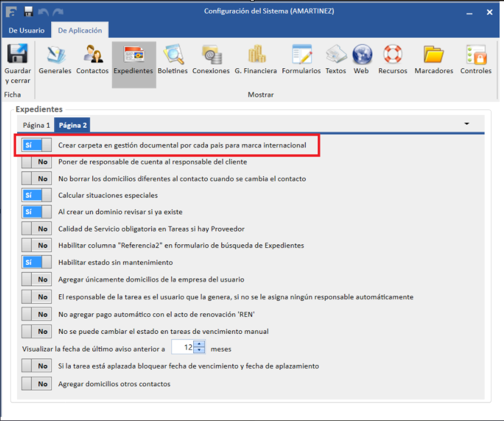Expand the dropdown arrow beside page tabs

[466, 124]
